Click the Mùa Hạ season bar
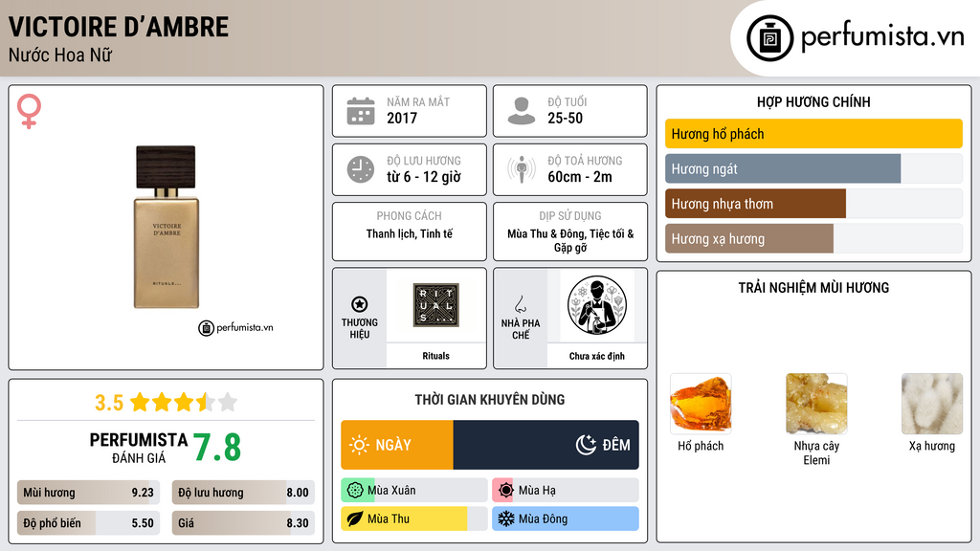 [566, 491]
